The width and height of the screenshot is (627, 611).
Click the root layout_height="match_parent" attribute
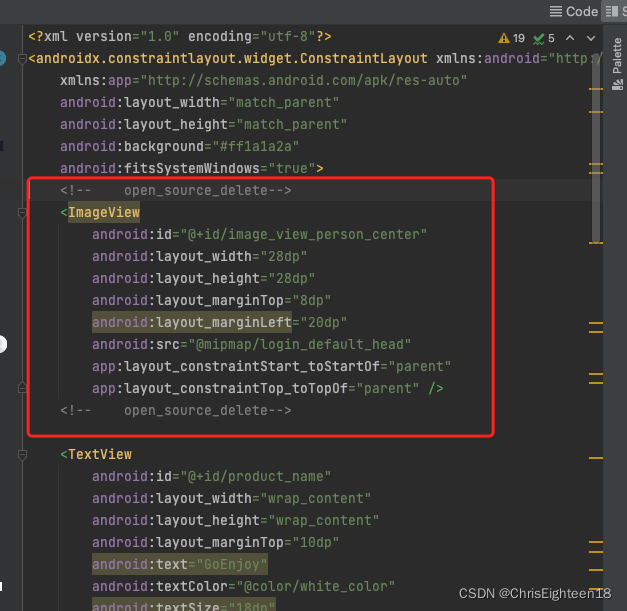[x=204, y=124]
